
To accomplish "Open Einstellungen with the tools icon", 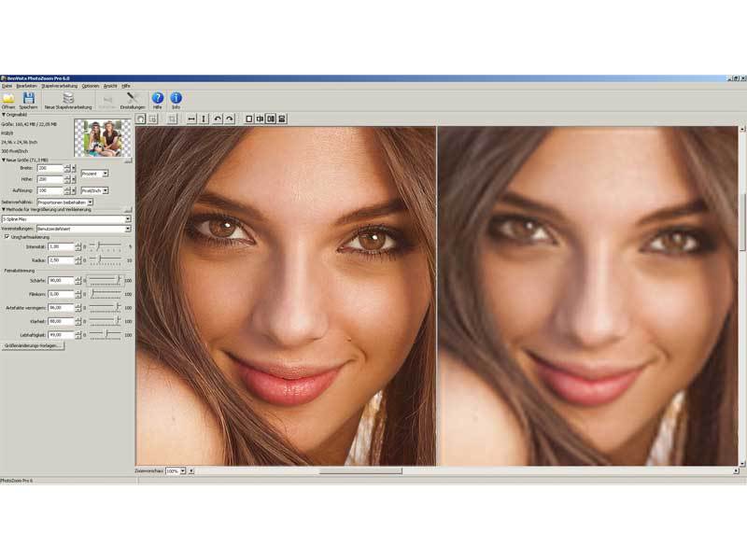I will [132, 99].
